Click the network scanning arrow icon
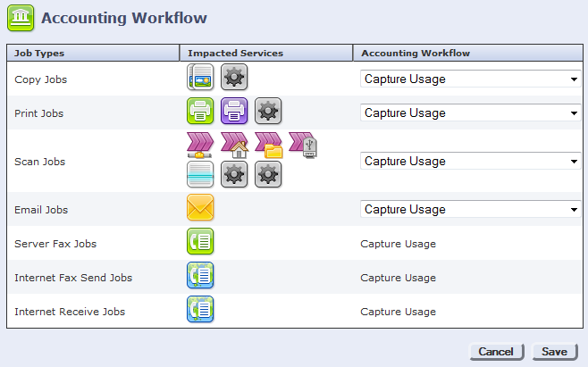The width and height of the screenshot is (588, 367). 200,146
